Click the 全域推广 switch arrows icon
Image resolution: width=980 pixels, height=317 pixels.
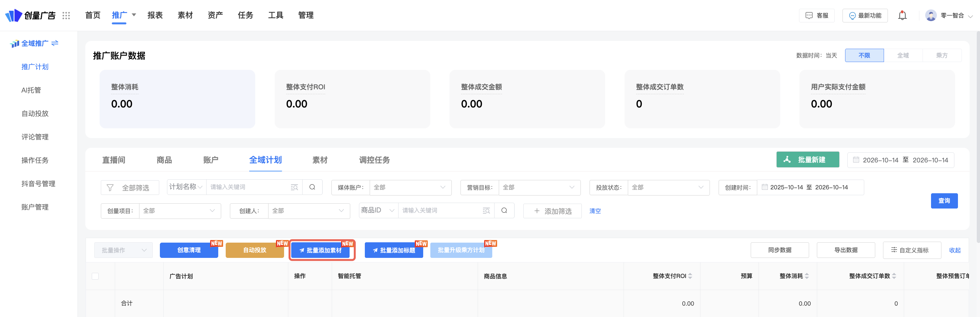[55, 43]
